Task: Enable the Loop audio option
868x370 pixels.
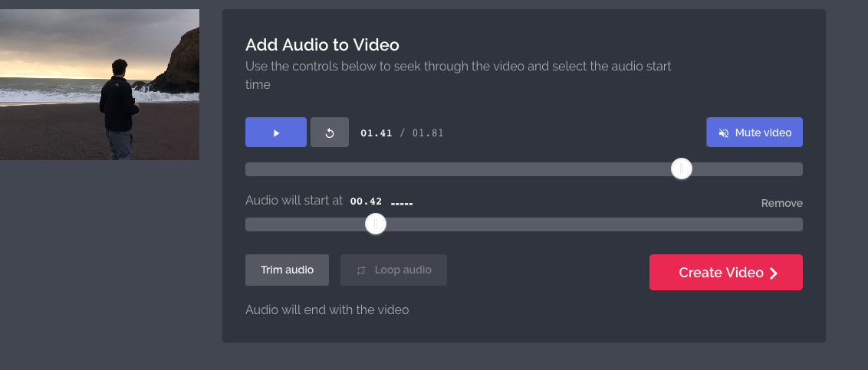Action: click(393, 270)
